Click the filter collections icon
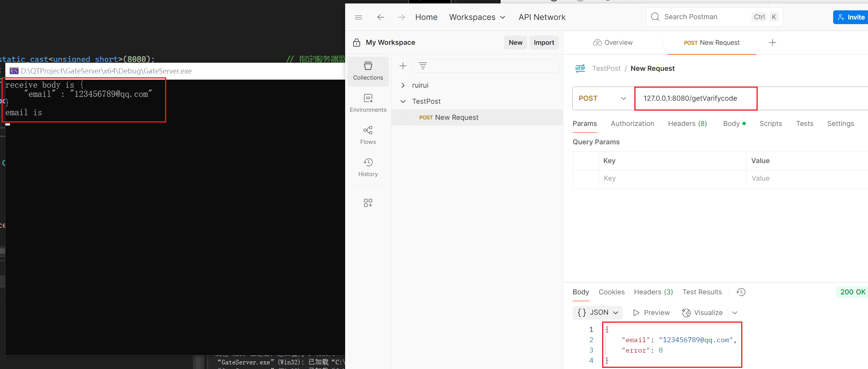868x369 pixels. click(x=423, y=66)
